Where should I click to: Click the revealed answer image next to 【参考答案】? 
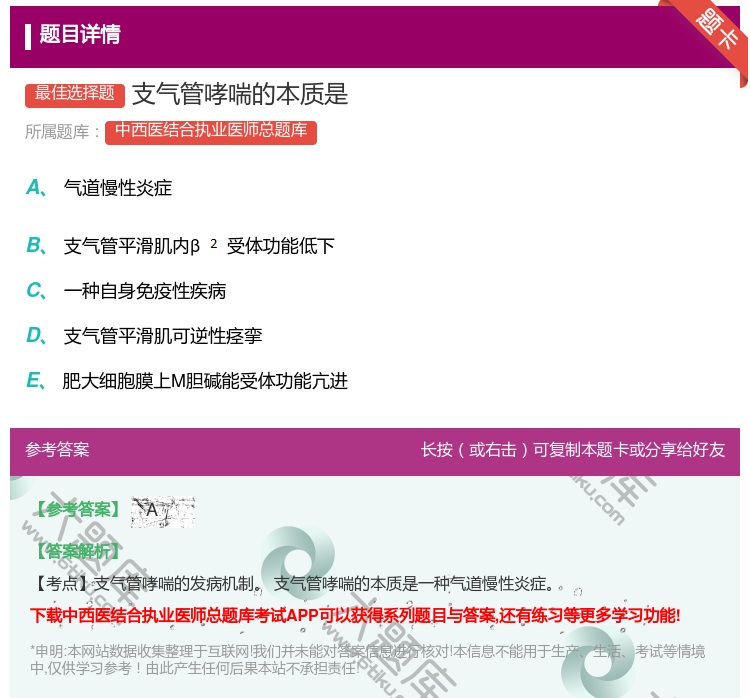coord(162,511)
